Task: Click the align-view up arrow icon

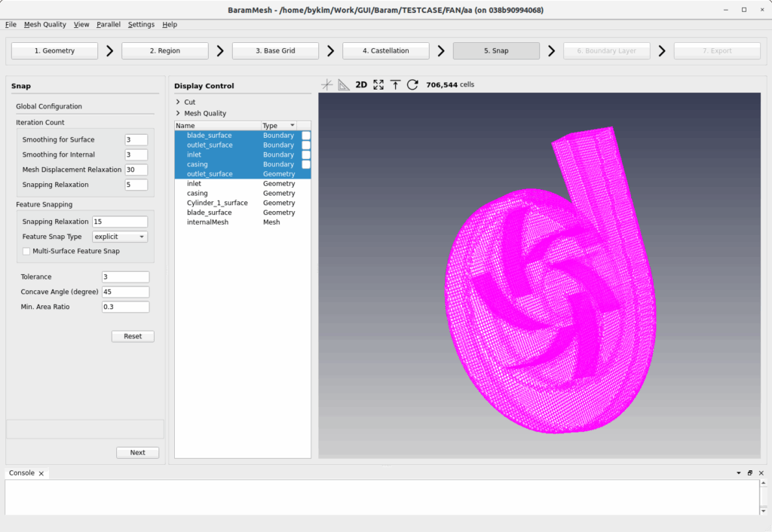Action: click(x=395, y=84)
